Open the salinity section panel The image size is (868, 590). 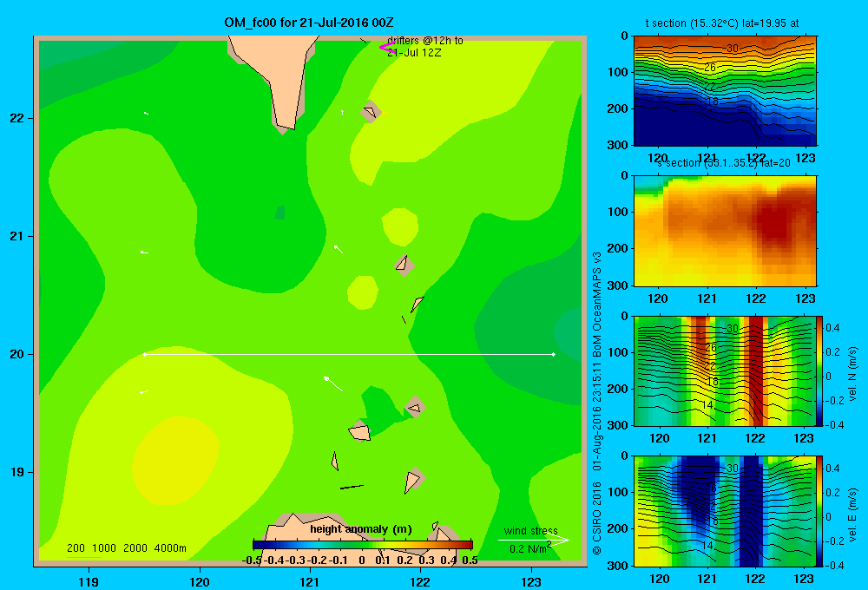[725, 231]
